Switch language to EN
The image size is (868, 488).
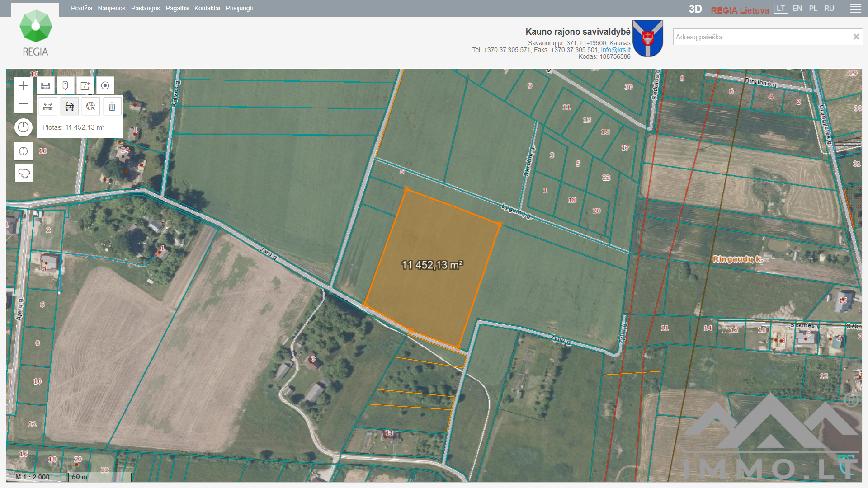(x=797, y=8)
